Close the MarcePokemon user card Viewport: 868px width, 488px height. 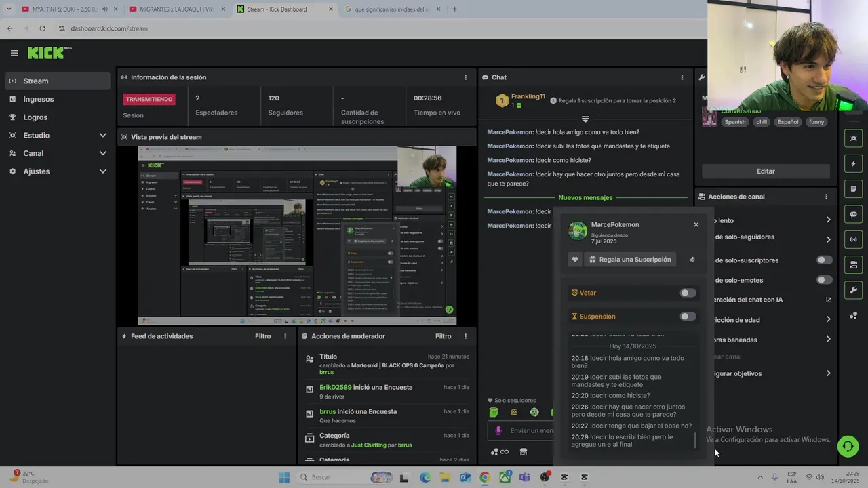coord(696,224)
